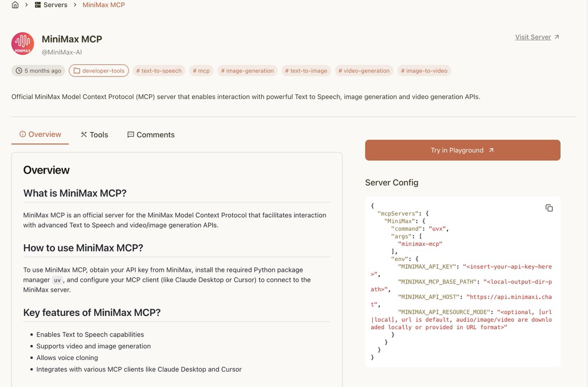Visit Server external link

537,37
